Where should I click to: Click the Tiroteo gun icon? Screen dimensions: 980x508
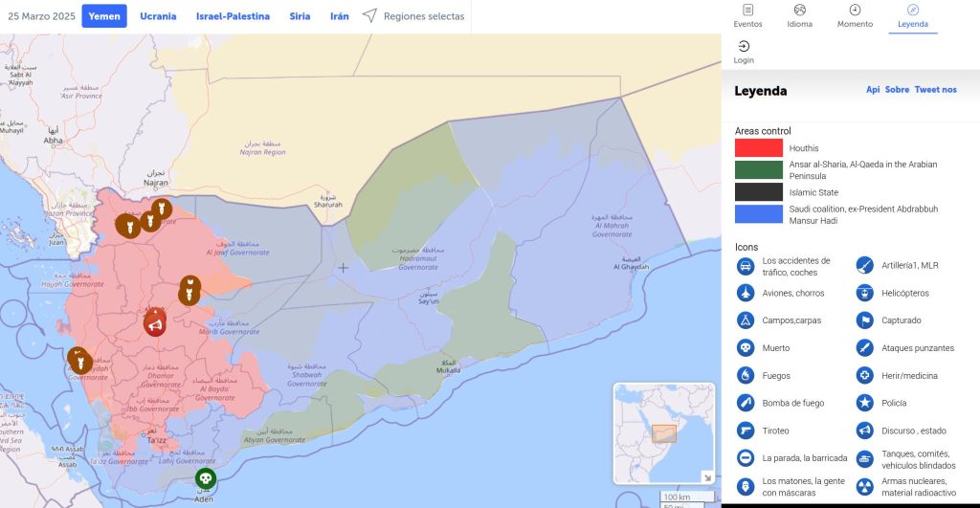tap(745, 430)
